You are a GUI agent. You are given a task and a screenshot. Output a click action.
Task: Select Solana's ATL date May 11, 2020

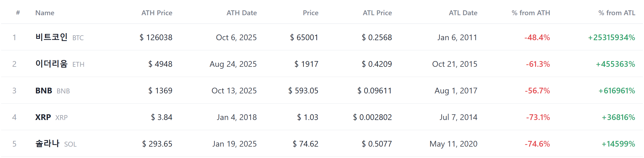(453, 144)
